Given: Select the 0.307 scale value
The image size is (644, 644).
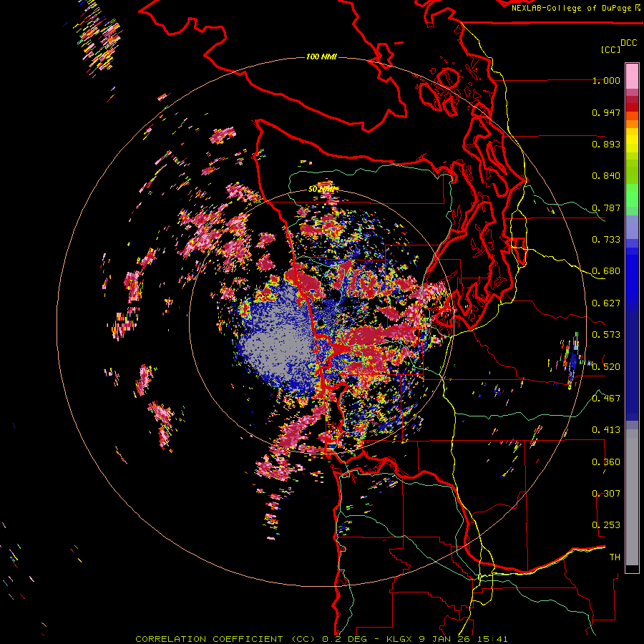Looking at the screenshot, I should pyautogui.click(x=606, y=493).
